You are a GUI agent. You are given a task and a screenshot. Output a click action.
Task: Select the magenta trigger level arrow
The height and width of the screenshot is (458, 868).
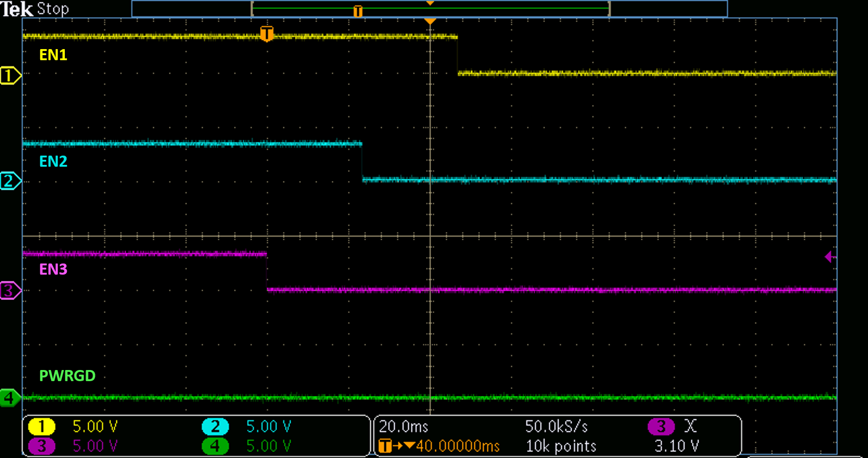pos(830,257)
